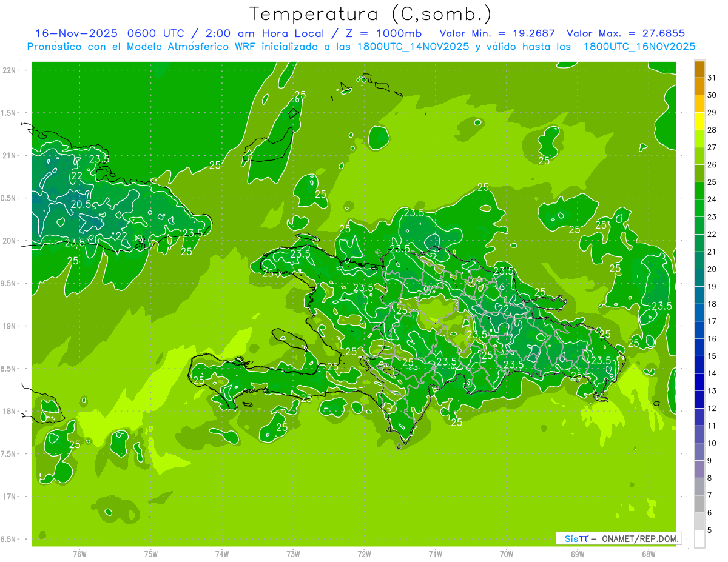
Task: Click the 22N latitude axis label
Action: [9, 70]
